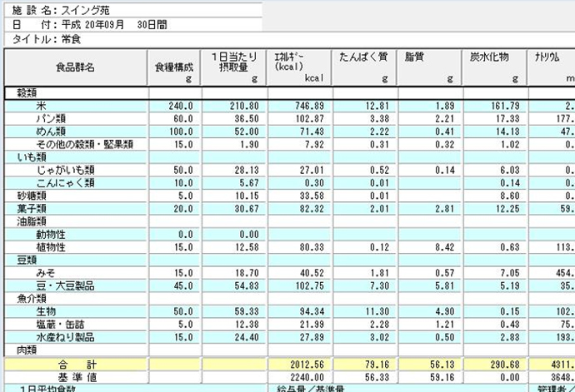Viewport: 575px width, 392px height.
Task: Select the 菓子類 row label
Action: coord(30,208)
